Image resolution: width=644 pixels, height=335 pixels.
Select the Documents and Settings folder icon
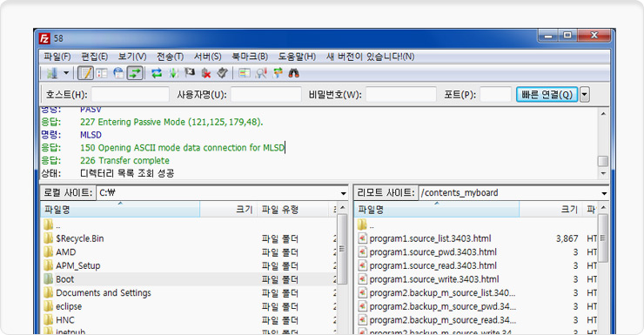point(49,292)
